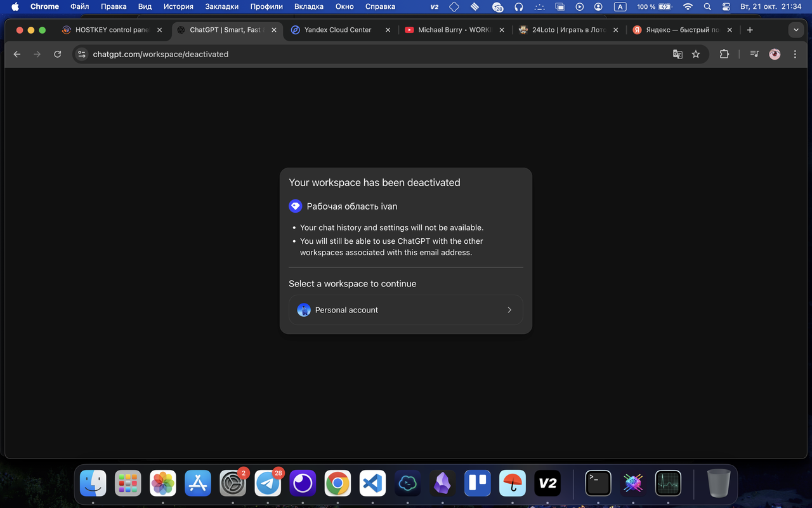The width and height of the screenshot is (812, 508).
Task: Select the Personal account workspace
Action: coord(406,310)
